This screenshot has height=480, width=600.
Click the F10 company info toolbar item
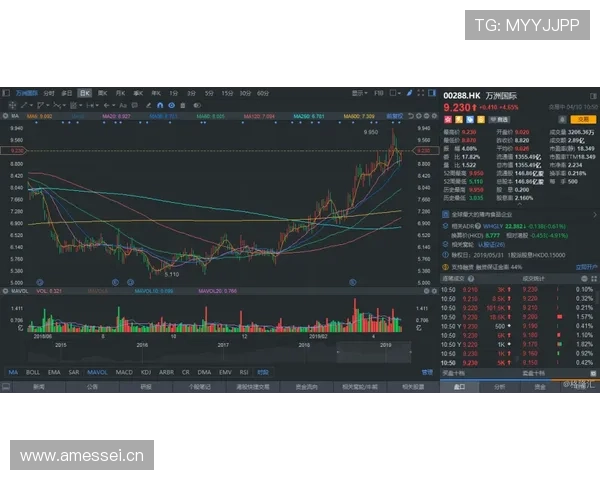(379, 92)
